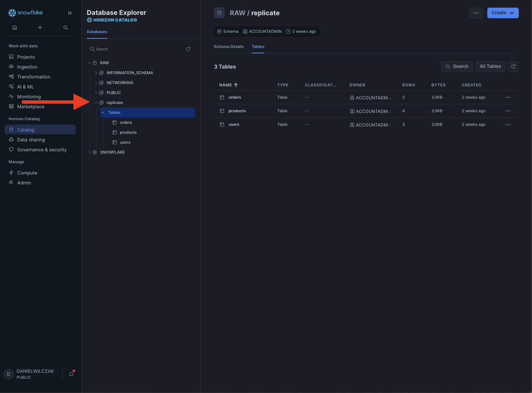Viewport: 532px width, 393px height.
Task: Open the All Tables filter
Action: click(490, 67)
